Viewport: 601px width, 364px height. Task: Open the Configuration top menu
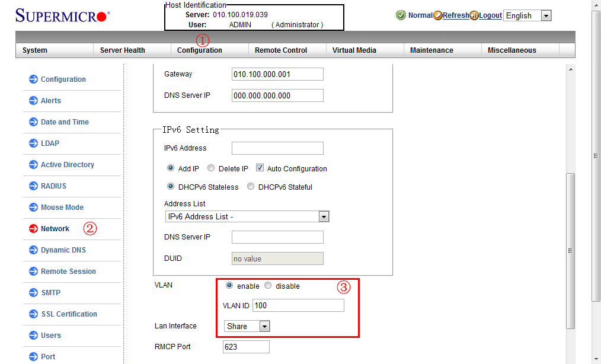199,50
